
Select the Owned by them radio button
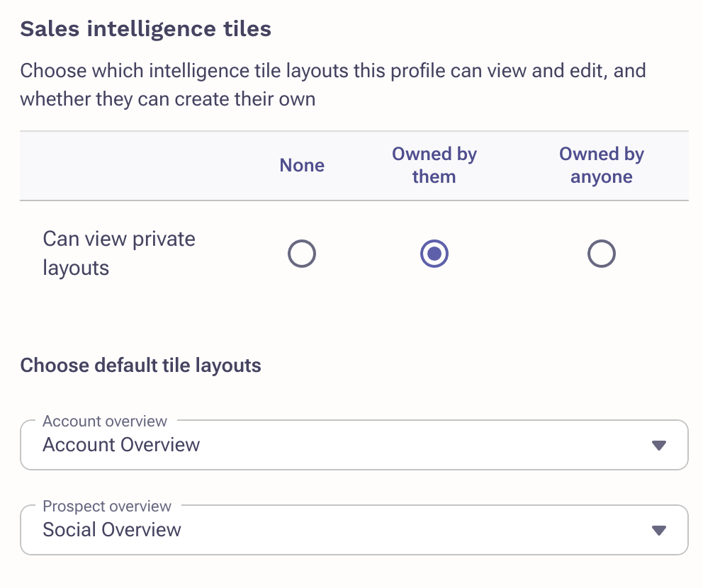coord(434,254)
